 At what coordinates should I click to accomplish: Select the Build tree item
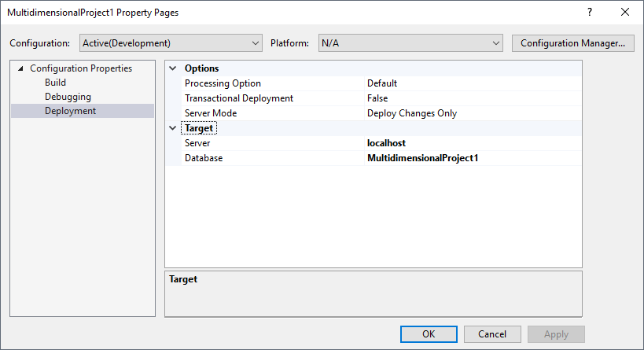(55, 83)
